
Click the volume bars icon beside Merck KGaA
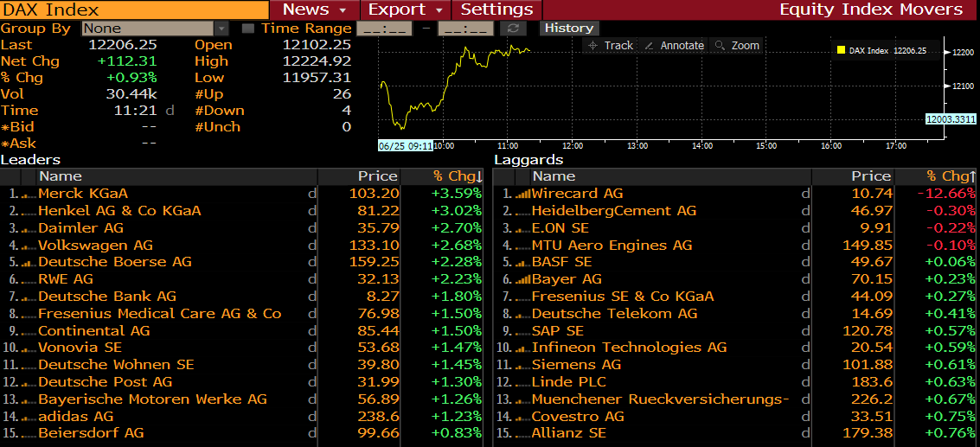click(x=29, y=194)
